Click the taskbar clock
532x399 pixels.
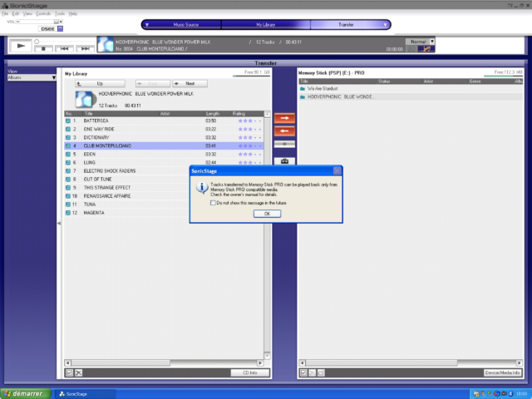(522, 393)
